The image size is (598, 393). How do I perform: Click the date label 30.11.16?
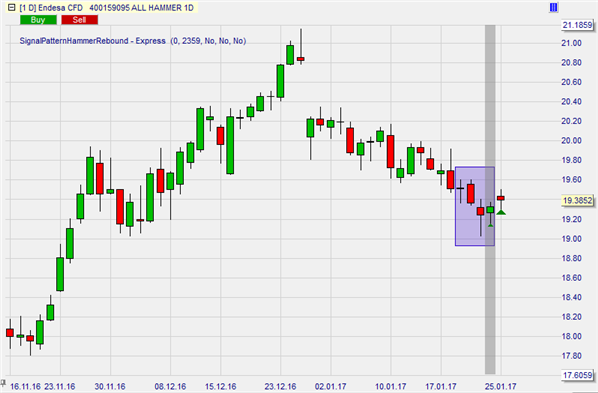coord(110,387)
